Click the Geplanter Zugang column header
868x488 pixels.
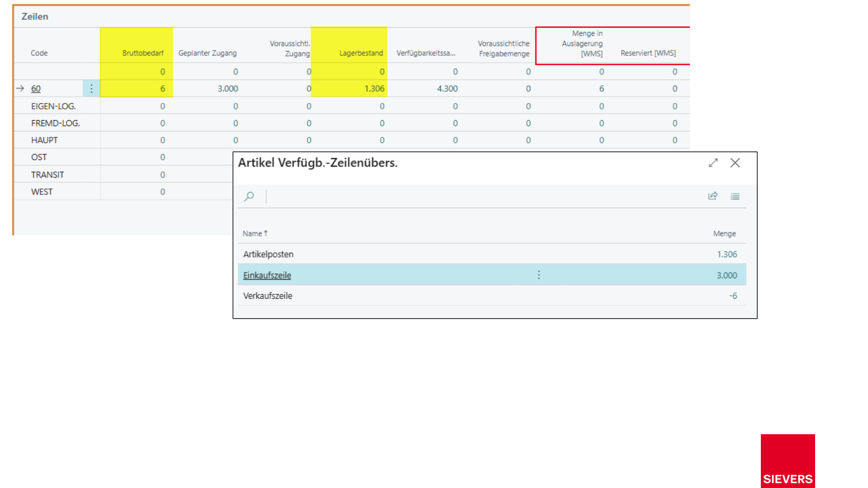(x=208, y=53)
